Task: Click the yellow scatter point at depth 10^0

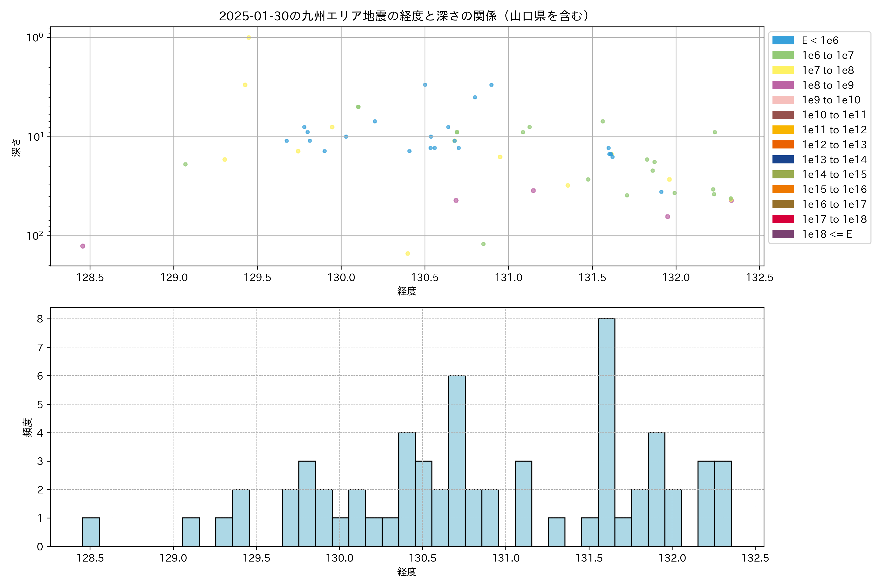Action: 249,37
